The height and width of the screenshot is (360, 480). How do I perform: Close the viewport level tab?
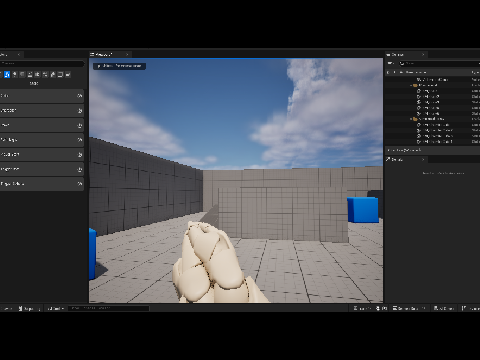point(127,54)
